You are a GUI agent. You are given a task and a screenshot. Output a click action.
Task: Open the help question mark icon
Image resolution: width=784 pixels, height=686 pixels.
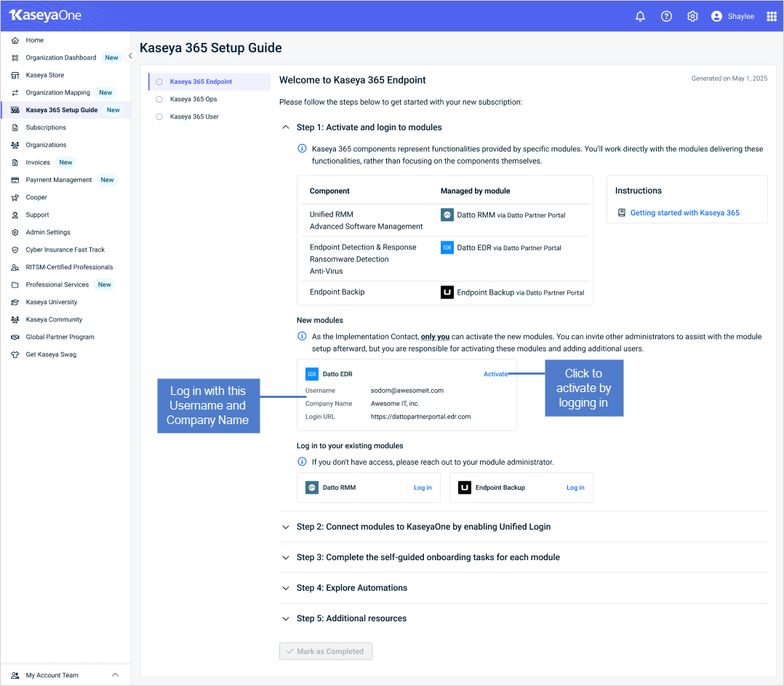[x=666, y=17]
